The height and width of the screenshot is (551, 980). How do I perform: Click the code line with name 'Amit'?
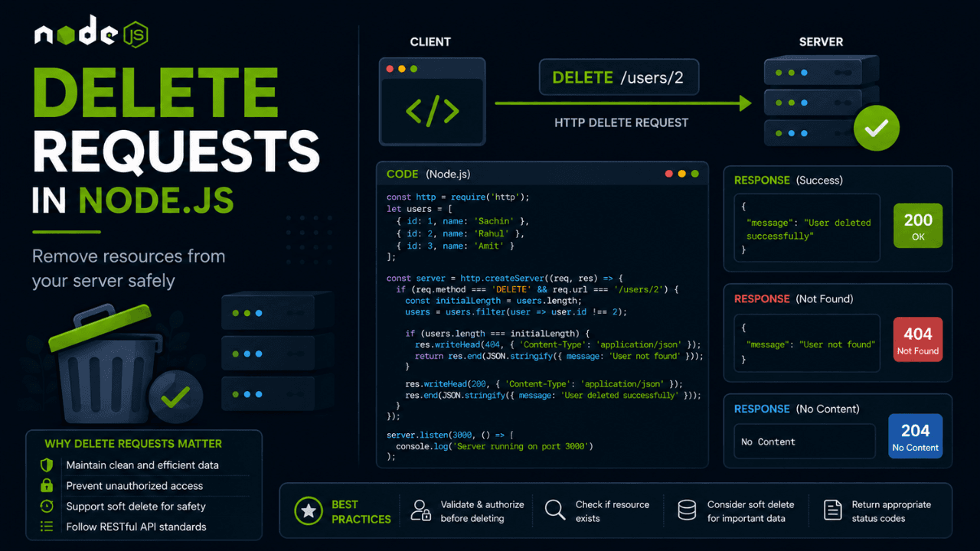[x=456, y=246]
